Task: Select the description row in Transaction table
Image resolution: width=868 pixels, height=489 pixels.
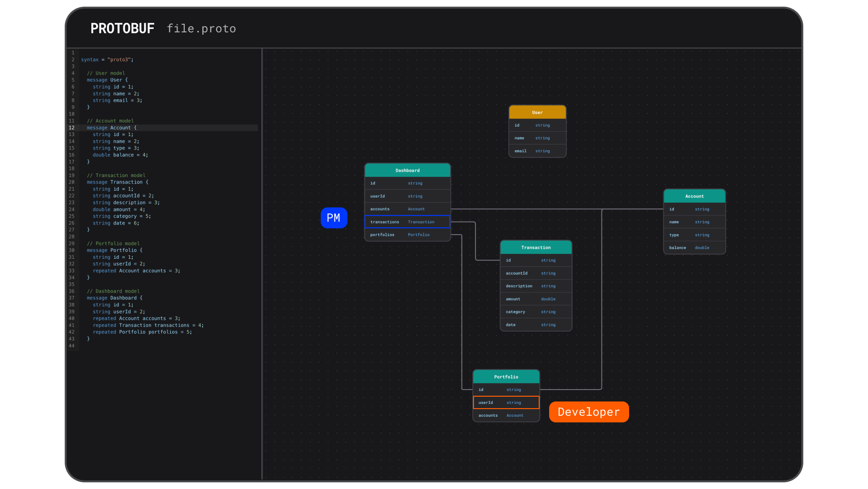Action: coord(536,286)
